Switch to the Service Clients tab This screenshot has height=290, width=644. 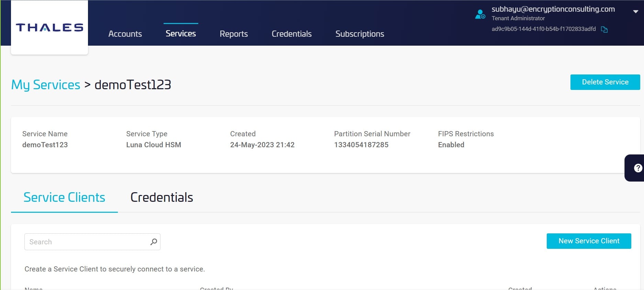coord(64,197)
